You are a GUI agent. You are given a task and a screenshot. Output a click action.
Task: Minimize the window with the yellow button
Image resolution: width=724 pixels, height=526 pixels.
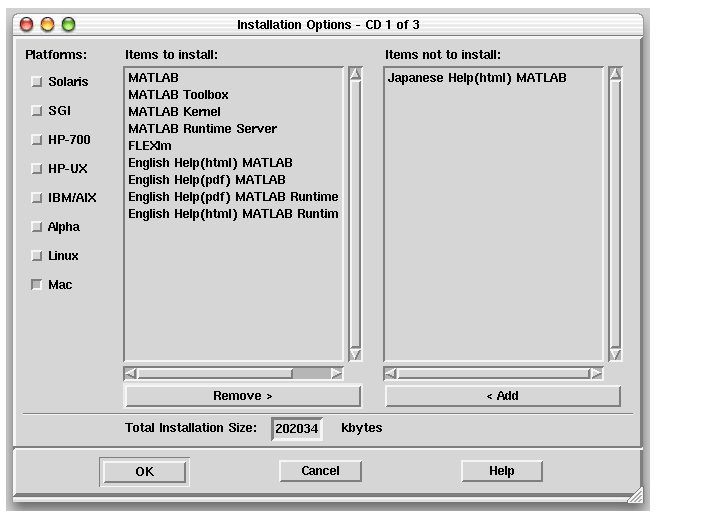point(48,24)
